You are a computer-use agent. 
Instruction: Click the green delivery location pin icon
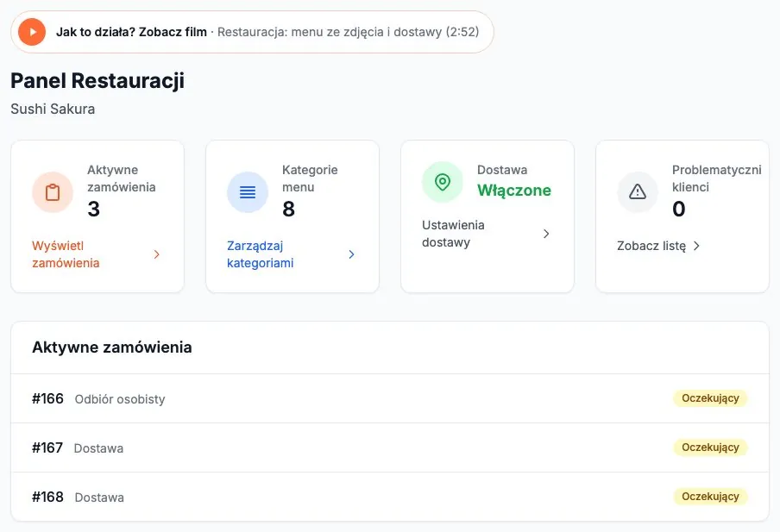(x=443, y=182)
